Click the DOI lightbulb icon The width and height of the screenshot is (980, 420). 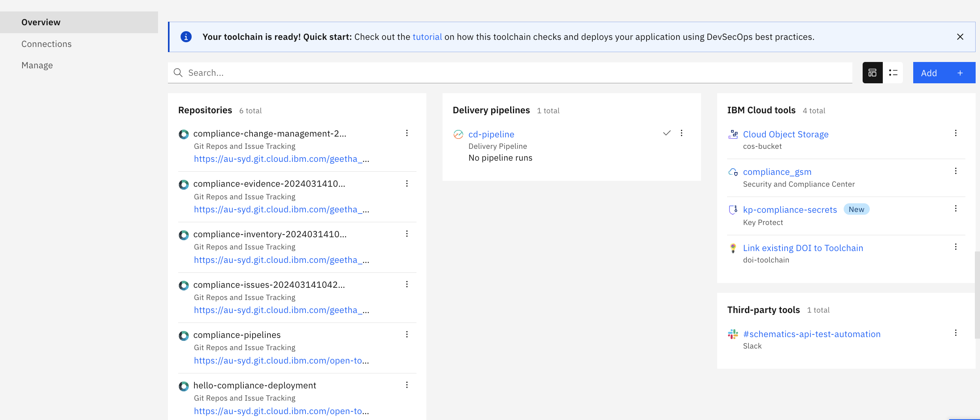[733, 248]
